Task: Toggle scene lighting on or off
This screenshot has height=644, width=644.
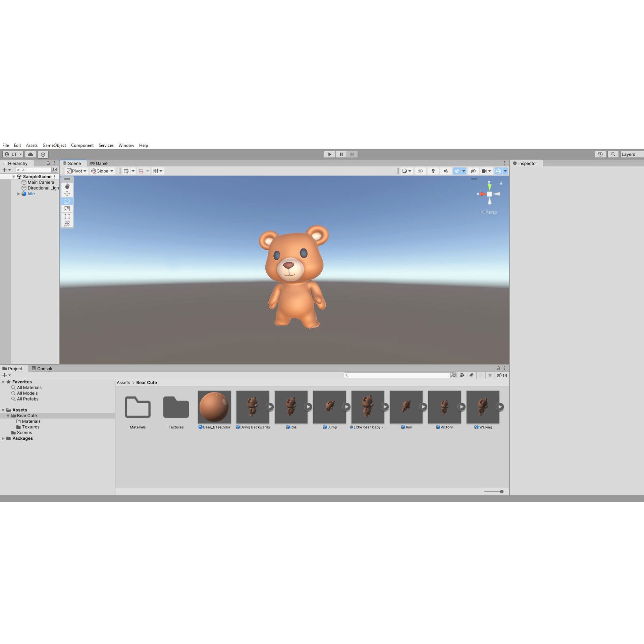Action: point(433,171)
